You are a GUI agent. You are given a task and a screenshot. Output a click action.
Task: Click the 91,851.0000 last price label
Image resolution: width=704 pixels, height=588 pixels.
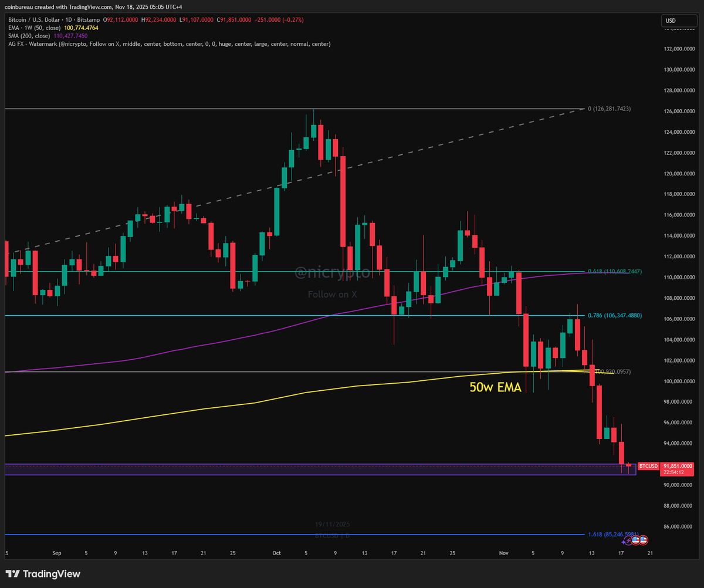(x=677, y=465)
